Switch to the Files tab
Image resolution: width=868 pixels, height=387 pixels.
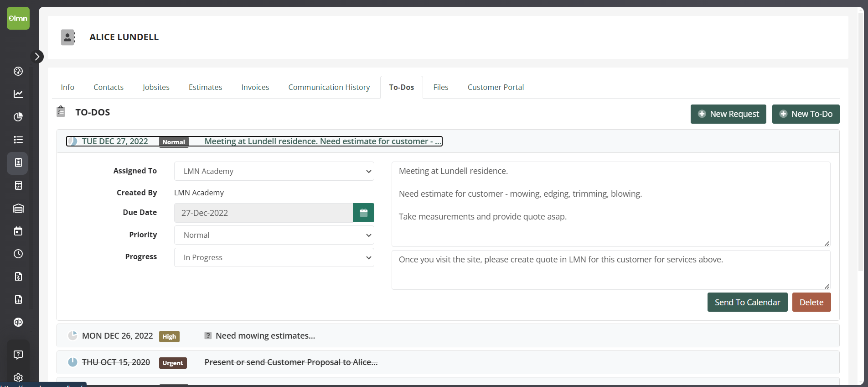tap(441, 87)
